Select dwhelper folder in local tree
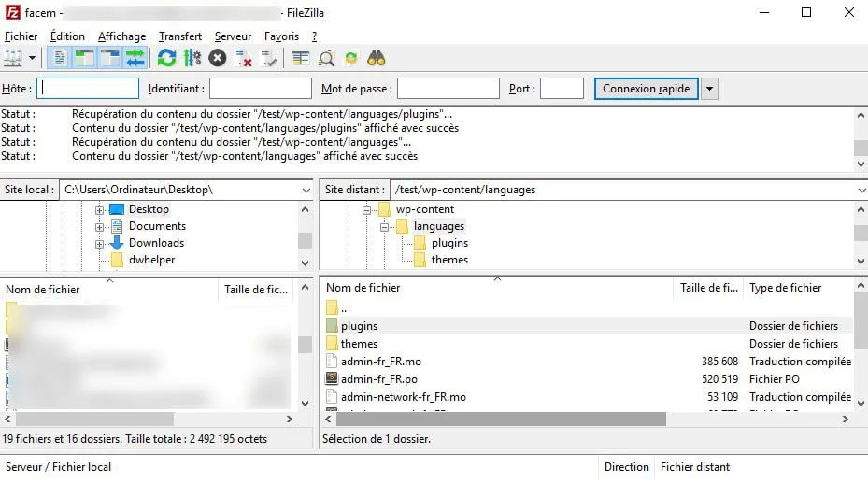Viewport: 868px width, 498px height. pos(151,260)
